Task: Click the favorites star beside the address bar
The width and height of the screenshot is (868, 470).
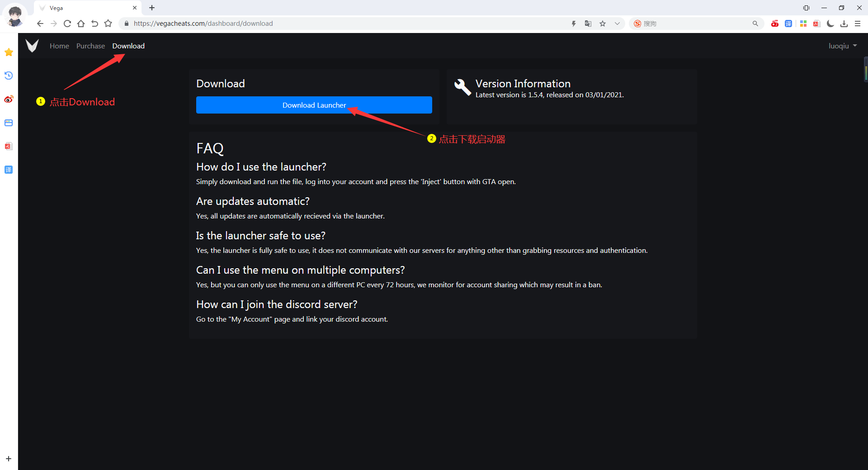Action: click(108, 24)
